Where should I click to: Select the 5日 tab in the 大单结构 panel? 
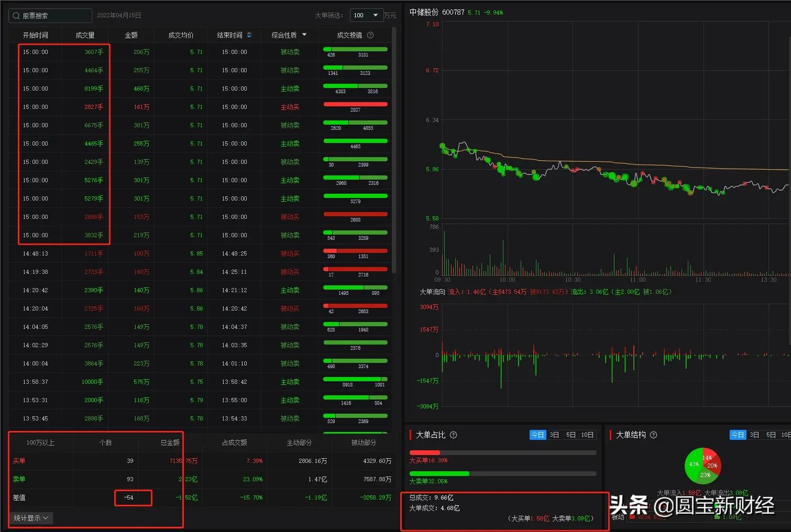coord(771,435)
